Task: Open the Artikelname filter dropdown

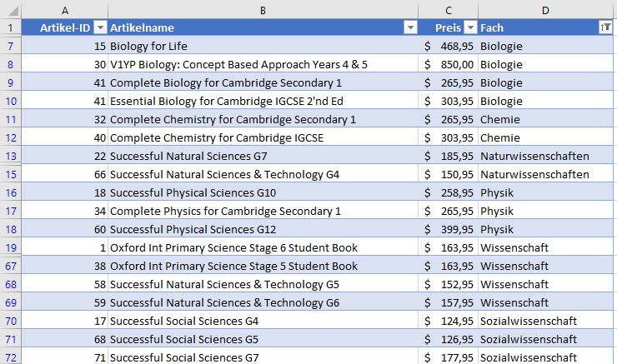Action: [x=410, y=27]
